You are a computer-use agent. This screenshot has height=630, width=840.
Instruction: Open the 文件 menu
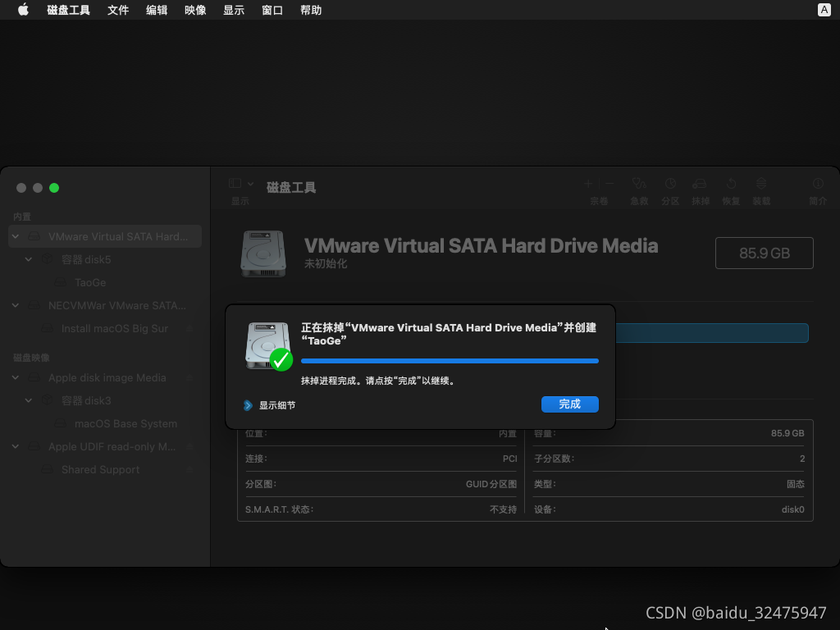[118, 10]
